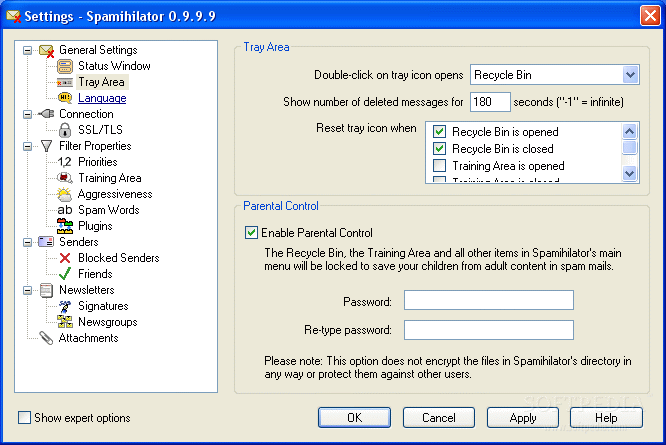Uncheck Enable Parental Control
The image size is (666, 445).
(251, 233)
